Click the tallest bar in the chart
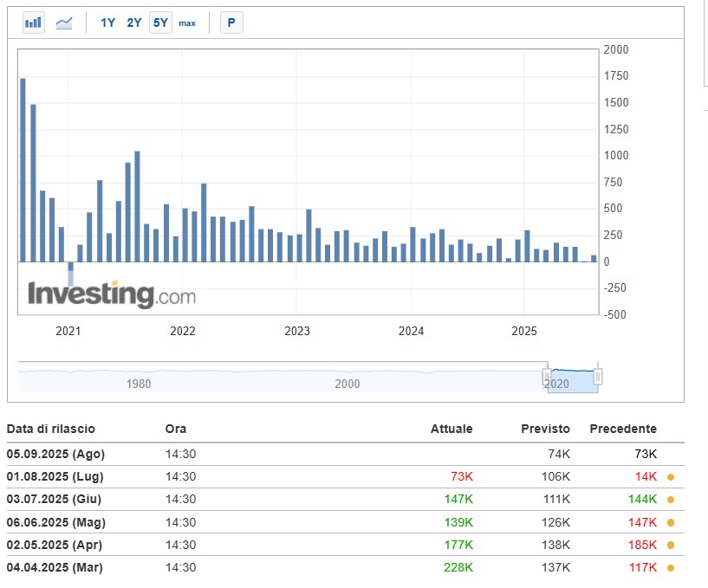The image size is (708, 588). 23,170
